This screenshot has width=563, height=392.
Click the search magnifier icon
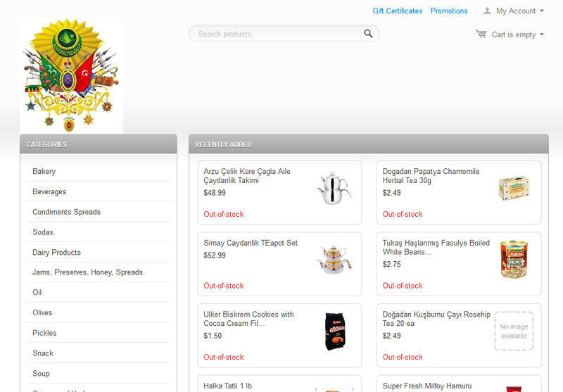click(x=368, y=34)
